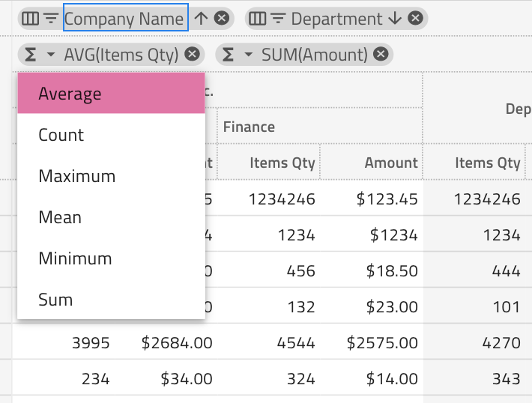Remove the SUM(Amount) aggregation chip
Screen dimensions: 532x403
[381, 54]
